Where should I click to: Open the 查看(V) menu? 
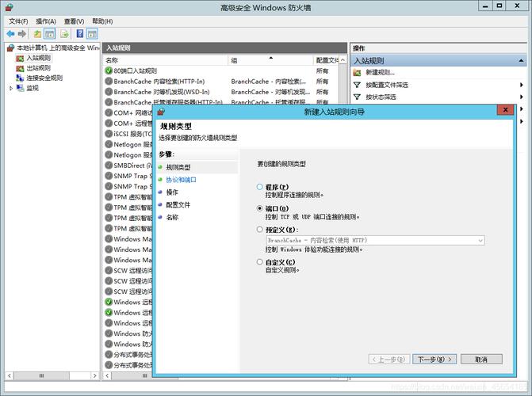74,21
